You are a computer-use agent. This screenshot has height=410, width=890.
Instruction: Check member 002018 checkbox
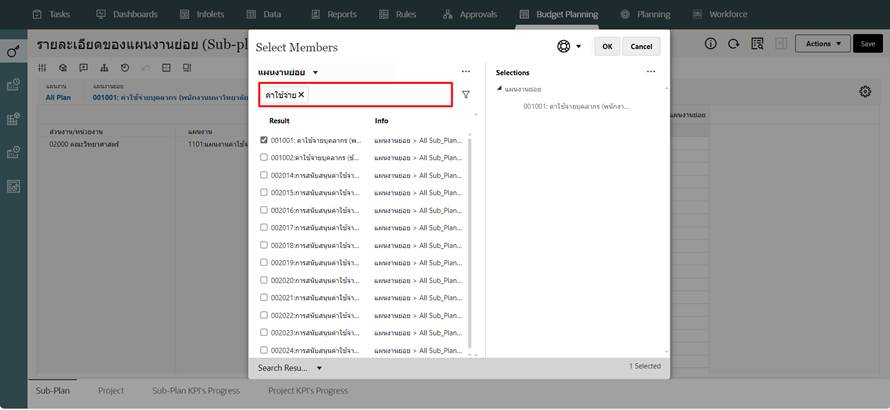pyautogui.click(x=264, y=245)
